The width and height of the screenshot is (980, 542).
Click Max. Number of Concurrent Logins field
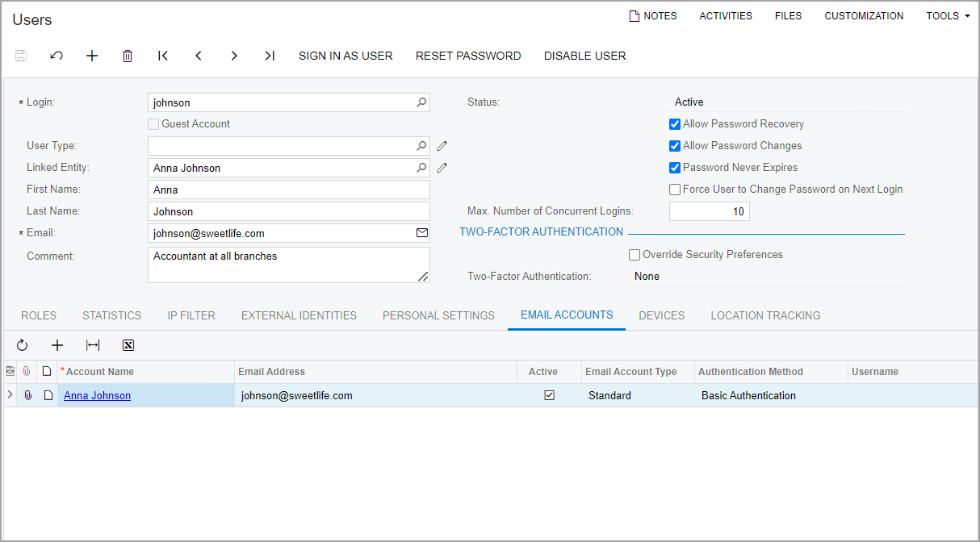[710, 211]
